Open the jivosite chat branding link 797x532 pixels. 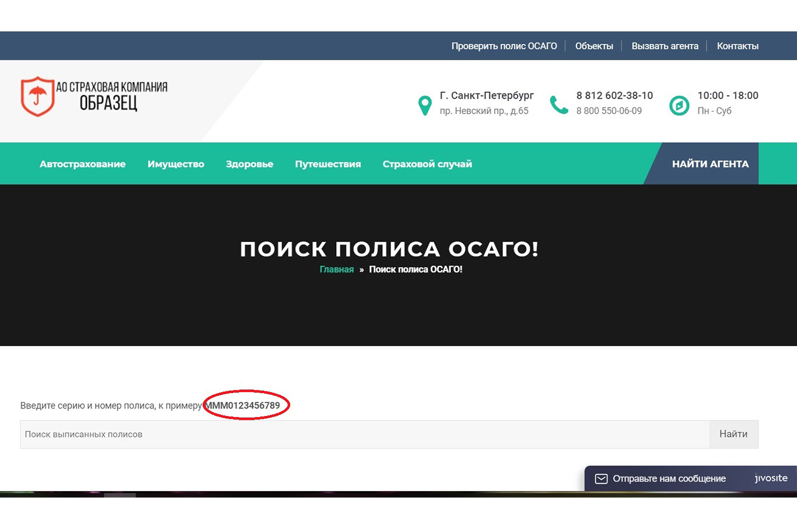(x=771, y=478)
